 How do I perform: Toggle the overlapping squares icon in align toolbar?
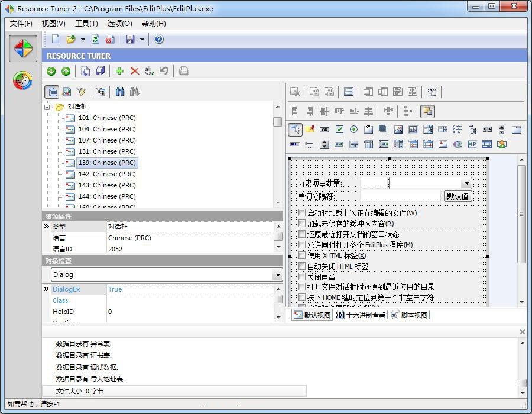click(x=427, y=111)
